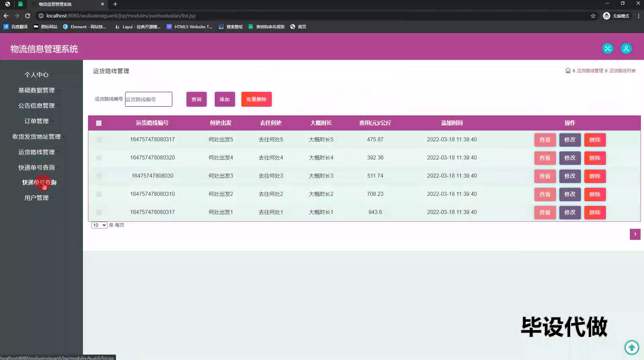Open Layui bookmark
The width and height of the screenshot is (644, 360).
coord(138,27)
